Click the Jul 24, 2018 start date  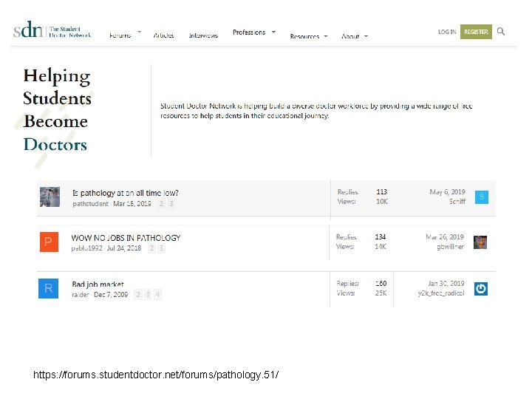click(124, 248)
